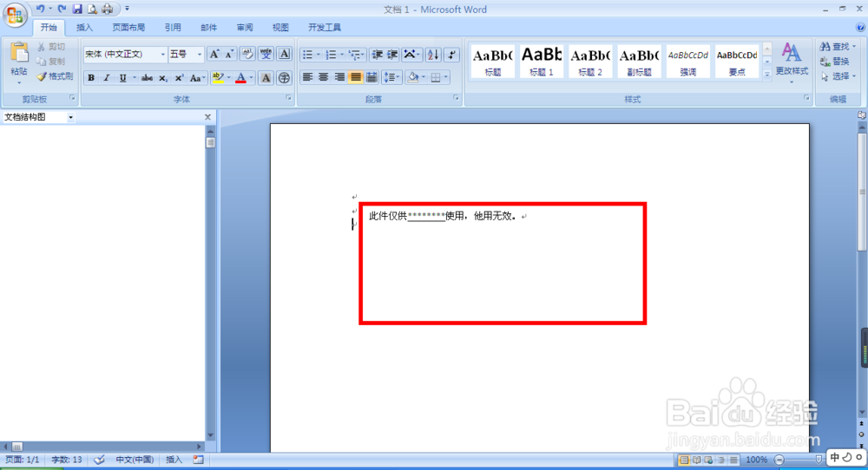
Task: Open print preview from quick access toolbar
Action: [92, 9]
